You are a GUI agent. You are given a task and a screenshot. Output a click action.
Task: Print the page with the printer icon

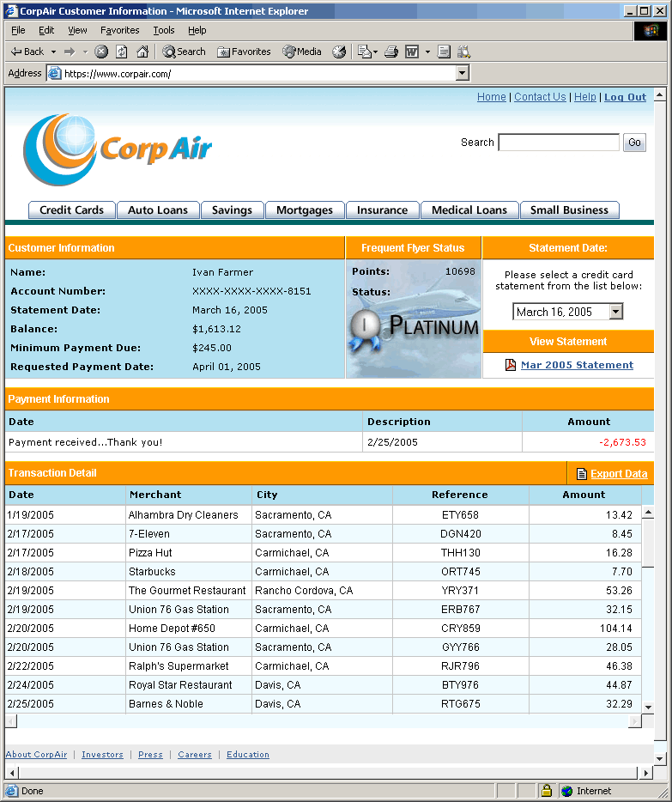[391, 52]
